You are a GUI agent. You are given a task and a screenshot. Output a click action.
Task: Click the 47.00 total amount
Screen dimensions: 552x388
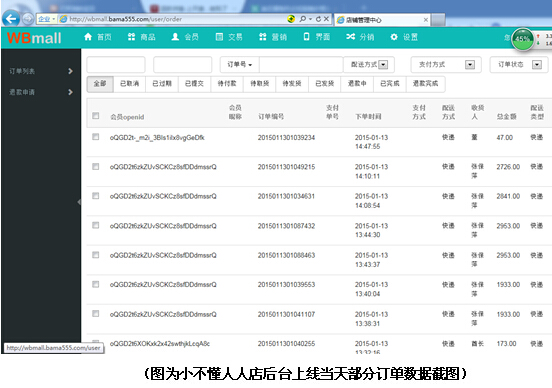coord(504,138)
